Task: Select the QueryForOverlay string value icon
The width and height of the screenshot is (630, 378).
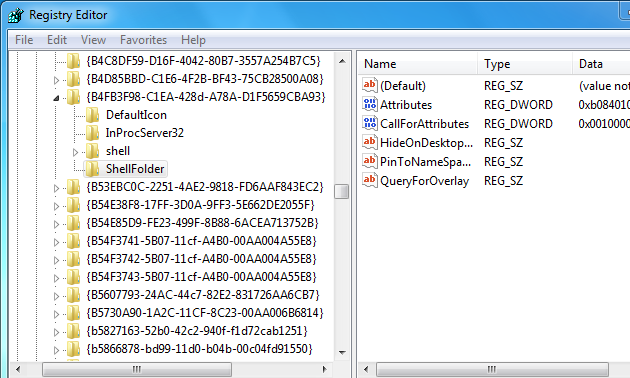Action: pyautogui.click(x=370, y=180)
